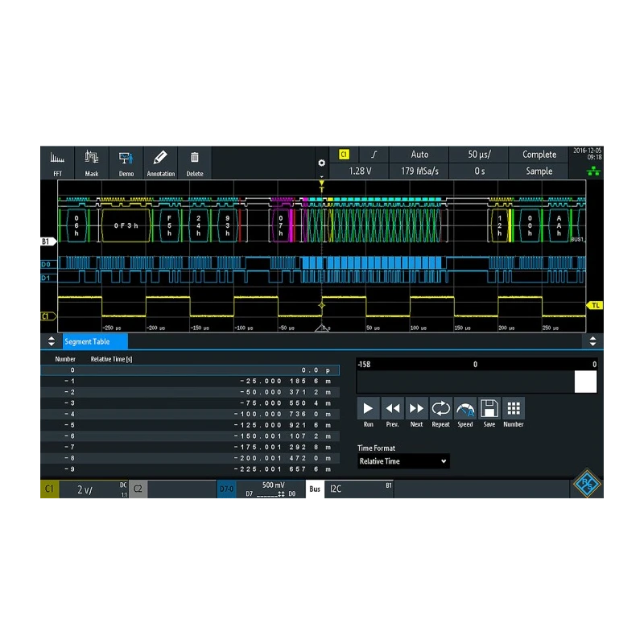
Task: Select segment row -9 in table
Action: click(x=190, y=469)
